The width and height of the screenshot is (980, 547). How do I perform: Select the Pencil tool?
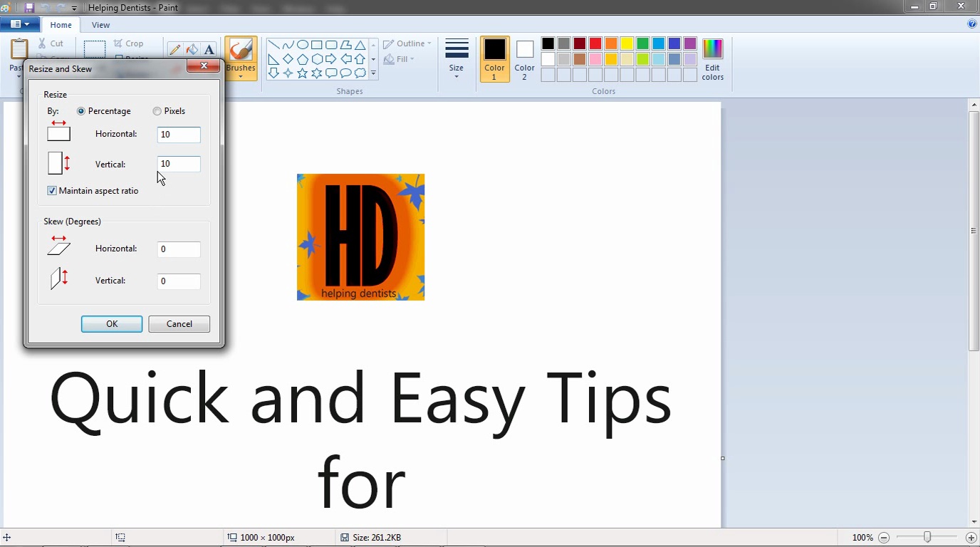point(175,48)
